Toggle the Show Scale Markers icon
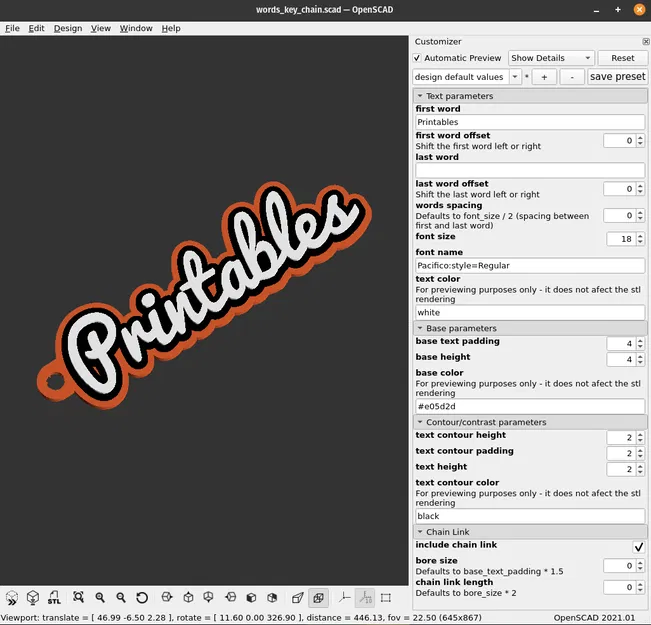Image resolution: width=651 pixels, height=625 pixels. pyautogui.click(x=365, y=598)
